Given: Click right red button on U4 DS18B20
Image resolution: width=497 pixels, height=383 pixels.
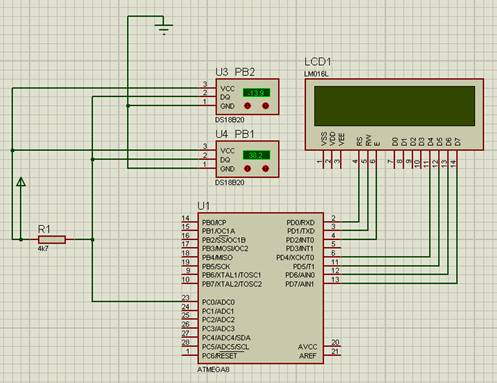Looking at the screenshot, I should (x=265, y=169).
